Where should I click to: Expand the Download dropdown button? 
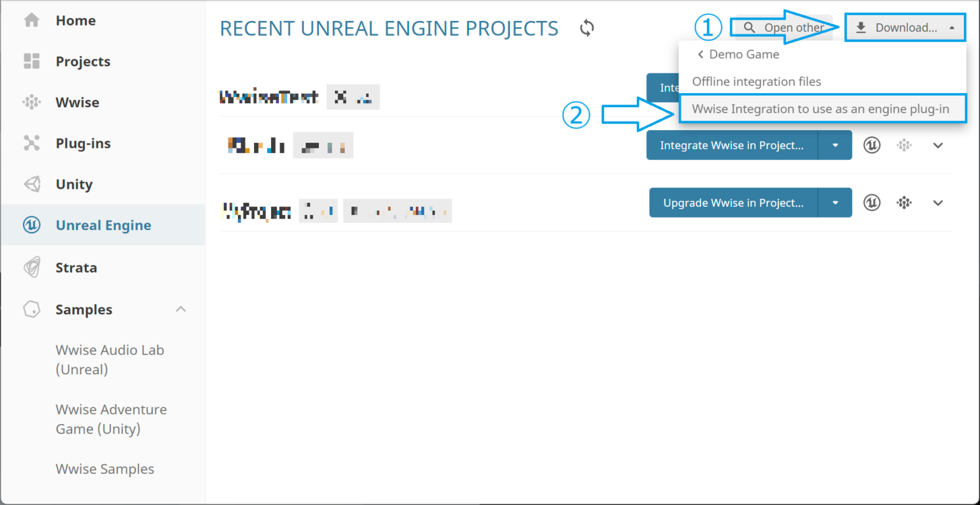tap(905, 27)
